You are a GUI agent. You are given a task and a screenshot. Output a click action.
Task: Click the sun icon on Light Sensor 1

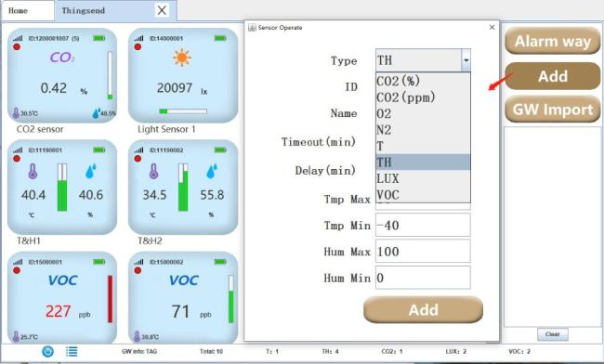pyautogui.click(x=182, y=58)
